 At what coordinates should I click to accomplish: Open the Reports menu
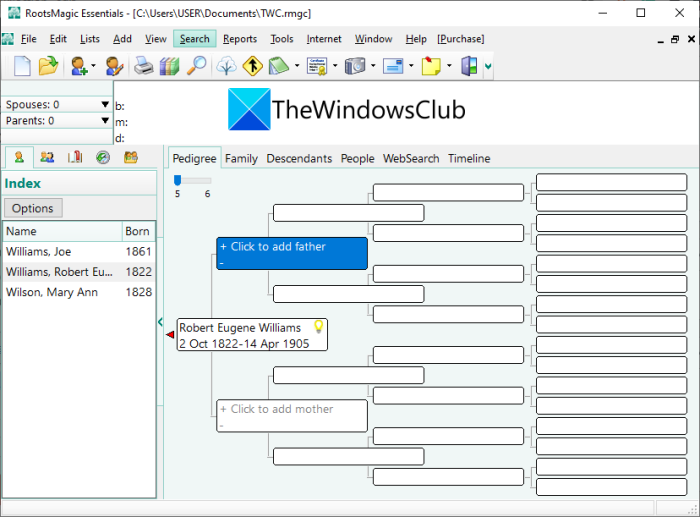click(240, 39)
